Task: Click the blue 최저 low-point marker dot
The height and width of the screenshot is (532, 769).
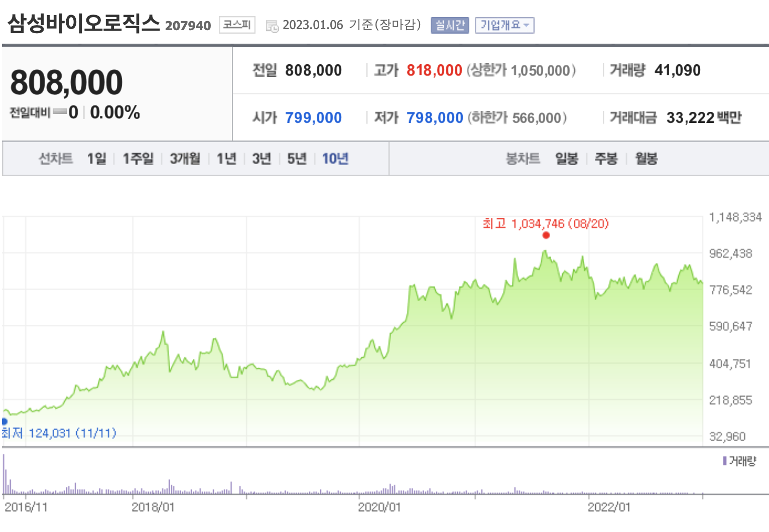Action: 5,421
